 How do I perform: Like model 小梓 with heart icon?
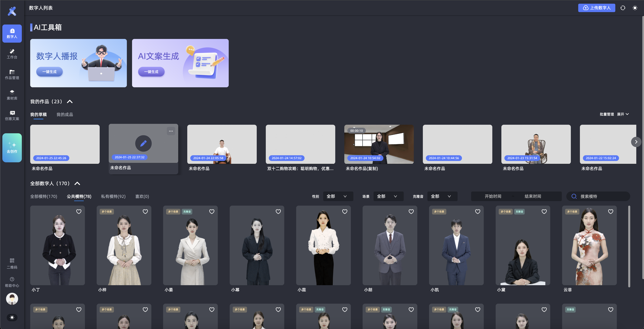coord(145,211)
